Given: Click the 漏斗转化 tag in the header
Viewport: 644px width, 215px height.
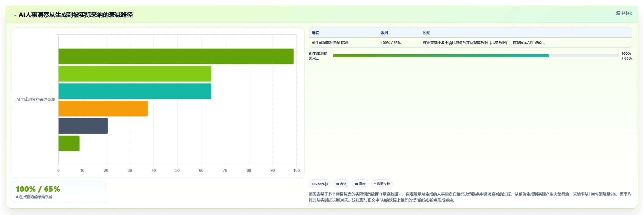Looking at the screenshot, I should click(x=624, y=13).
